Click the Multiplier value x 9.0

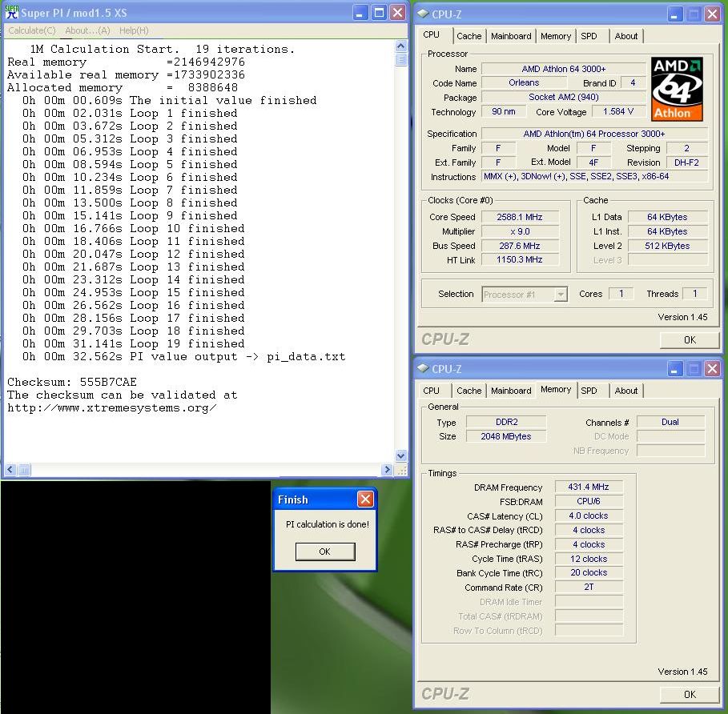pyautogui.click(x=520, y=231)
